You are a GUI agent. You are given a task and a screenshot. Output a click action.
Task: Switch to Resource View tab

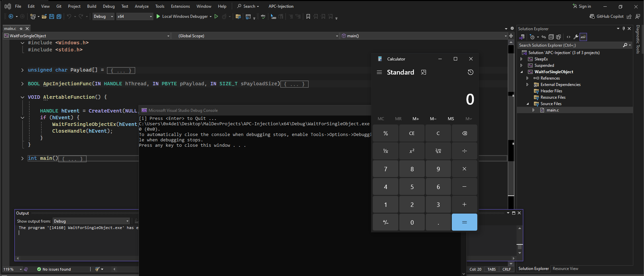click(565, 269)
